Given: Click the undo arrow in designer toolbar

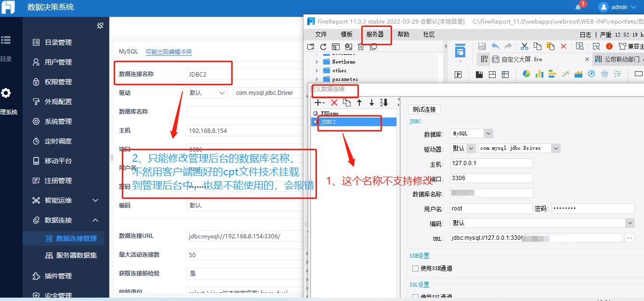Looking at the screenshot, I should (495, 46).
